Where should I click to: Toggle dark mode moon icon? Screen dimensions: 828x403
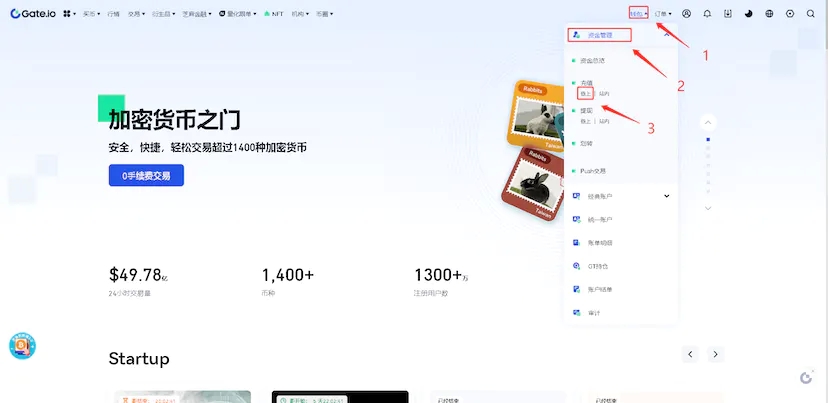click(748, 14)
